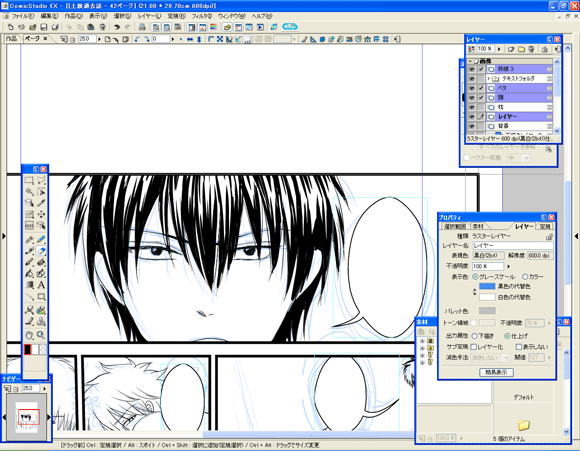
Task: Switch to 作品 tab
Action: pyautogui.click(x=11, y=38)
